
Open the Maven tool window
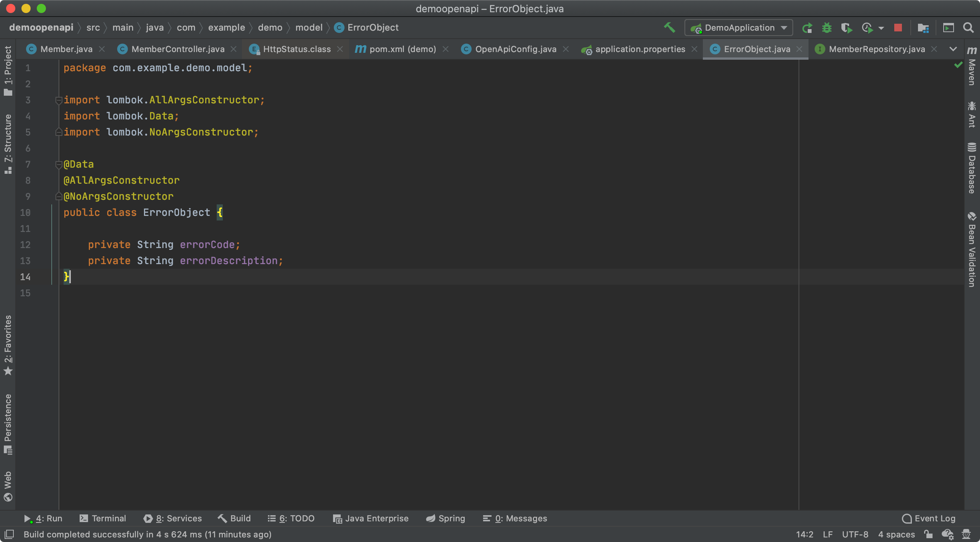click(x=972, y=67)
